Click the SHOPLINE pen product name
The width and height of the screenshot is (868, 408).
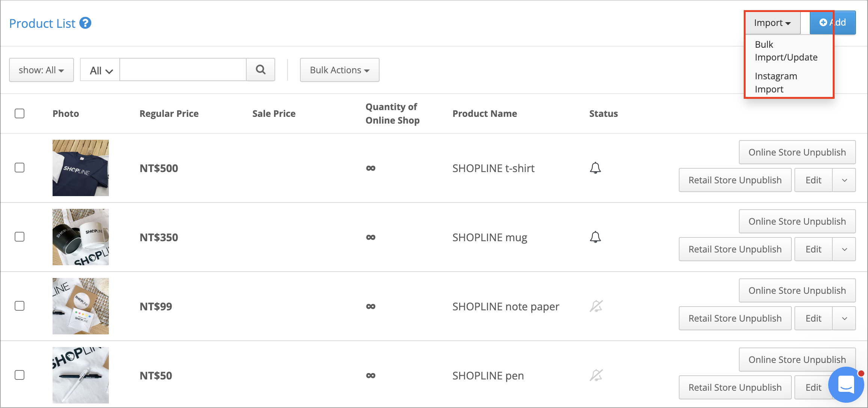tap(488, 376)
